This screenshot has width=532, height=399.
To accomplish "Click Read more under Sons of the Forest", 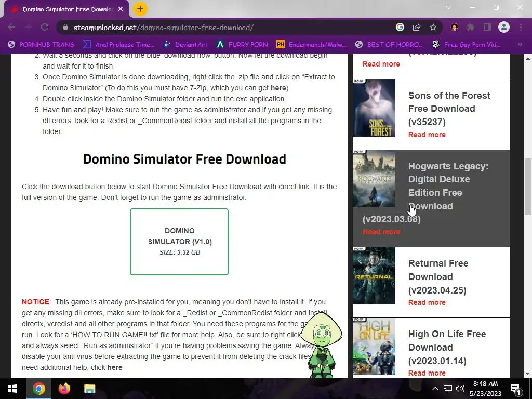I will pyautogui.click(x=427, y=135).
